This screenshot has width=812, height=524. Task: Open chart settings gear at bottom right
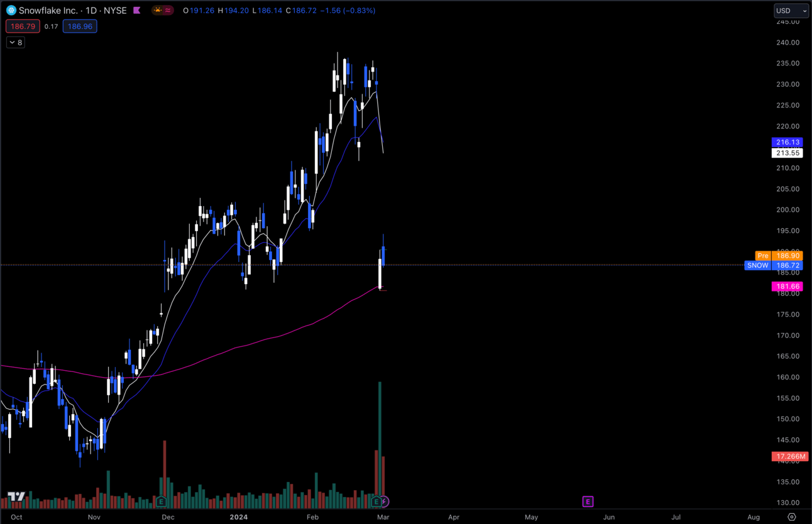[x=792, y=517]
